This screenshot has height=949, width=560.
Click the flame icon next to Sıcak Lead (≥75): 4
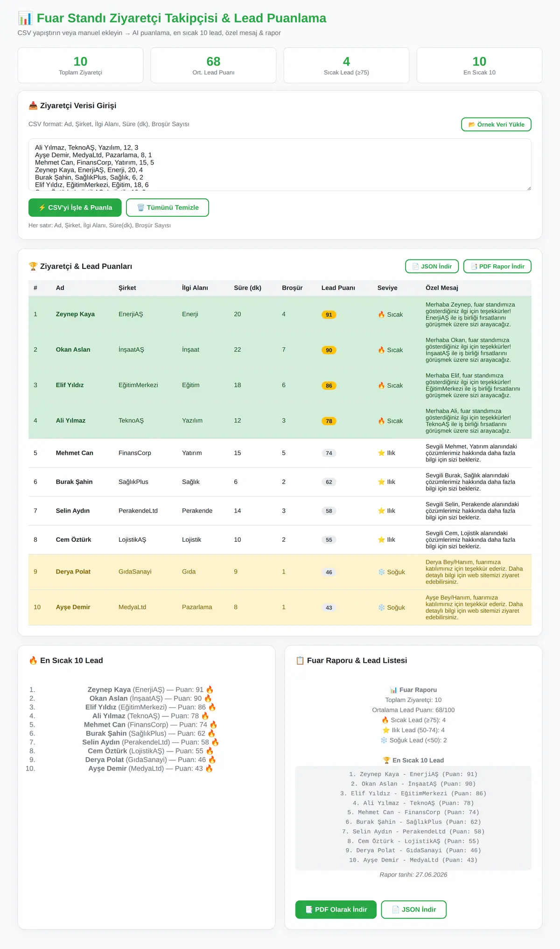(385, 720)
